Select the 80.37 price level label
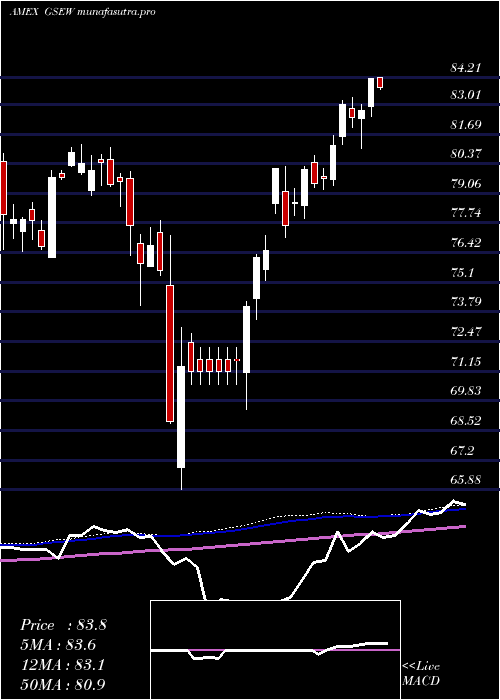Screen dimensions: 500x700 pyautogui.click(x=466, y=154)
